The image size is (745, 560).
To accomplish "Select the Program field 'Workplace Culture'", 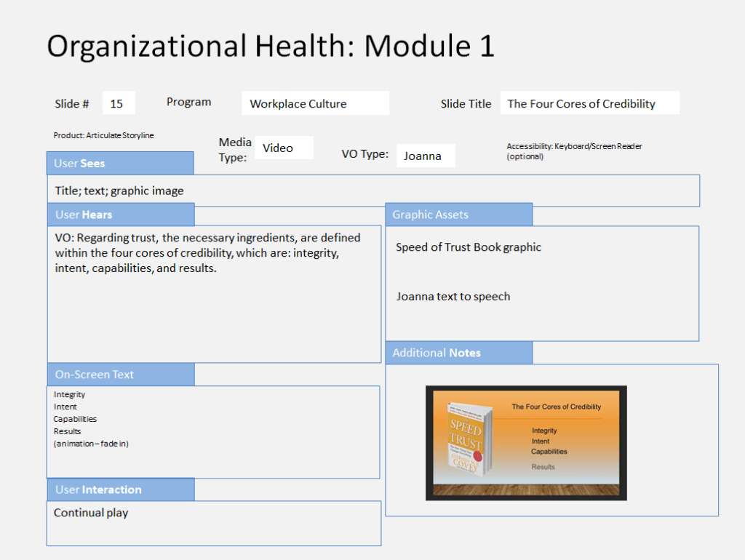I will pos(315,103).
